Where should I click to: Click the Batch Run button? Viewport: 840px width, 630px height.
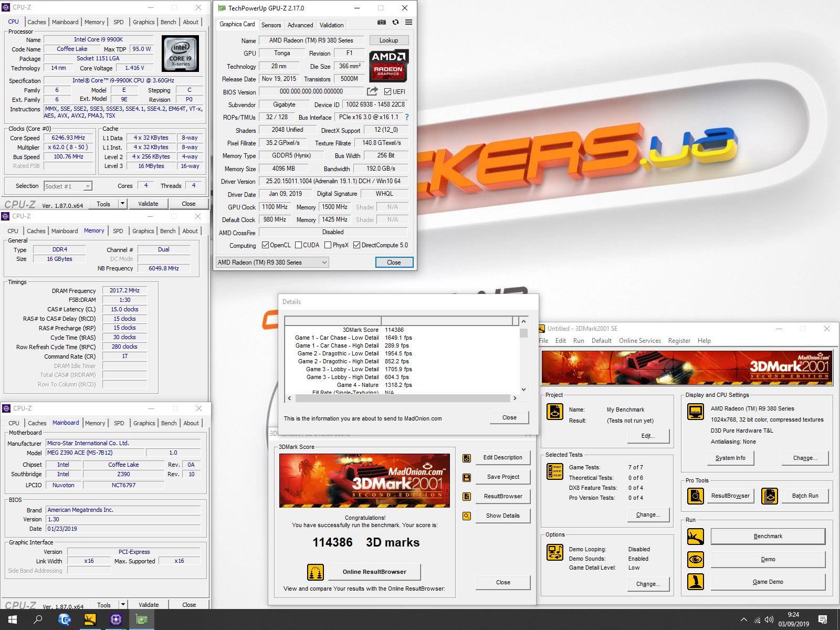(805, 496)
